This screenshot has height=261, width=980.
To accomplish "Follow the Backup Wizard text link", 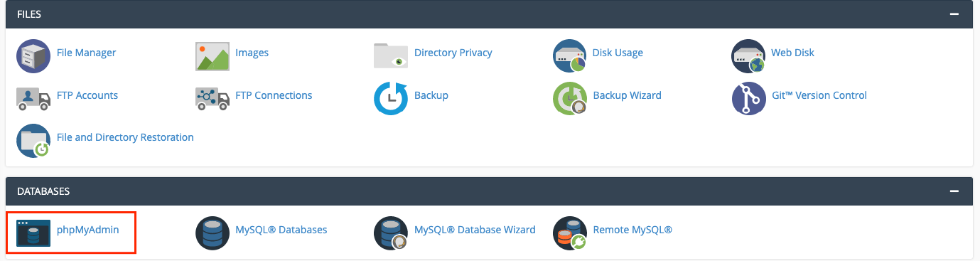I will [x=627, y=95].
